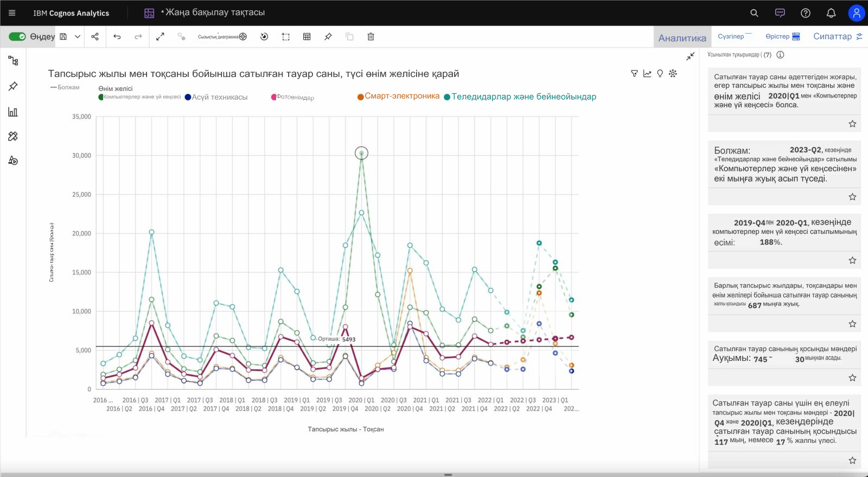Expand the visualization to fullscreen
This screenshot has height=477, width=868.
pos(160,36)
